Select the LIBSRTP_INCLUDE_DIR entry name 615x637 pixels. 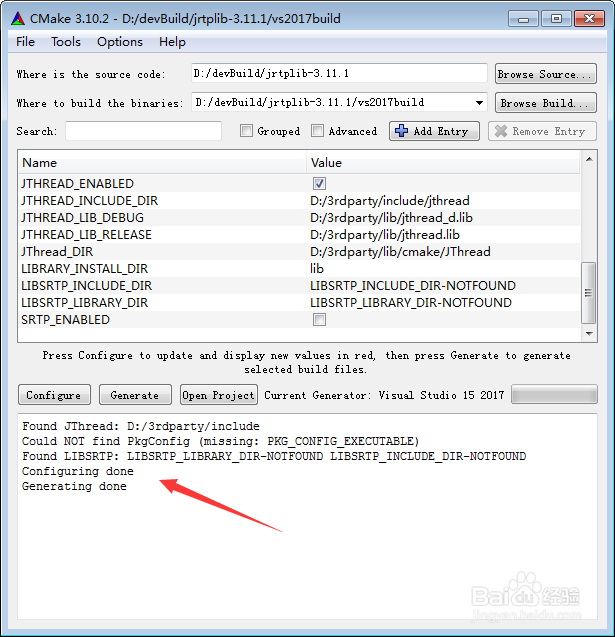point(87,286)
